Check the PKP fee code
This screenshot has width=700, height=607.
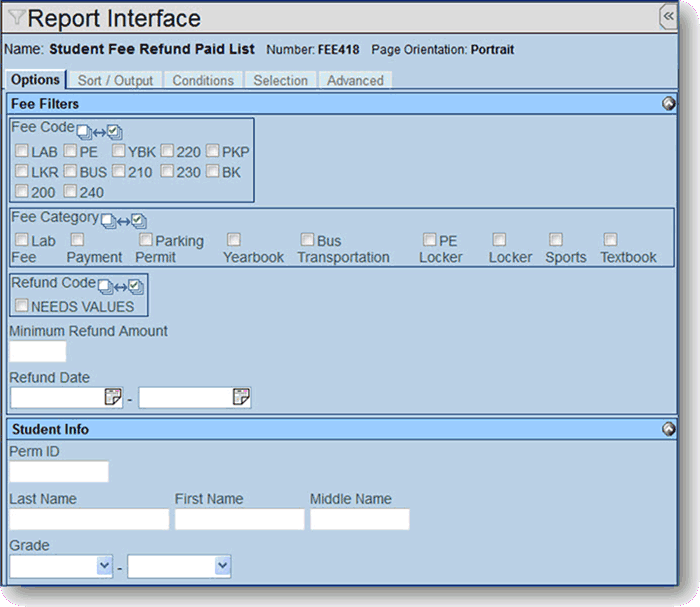coord(212,151)
